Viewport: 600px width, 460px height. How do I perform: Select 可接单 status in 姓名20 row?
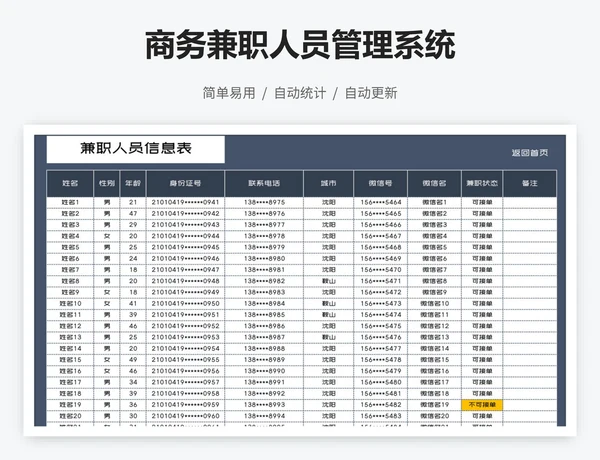(482, 416)
